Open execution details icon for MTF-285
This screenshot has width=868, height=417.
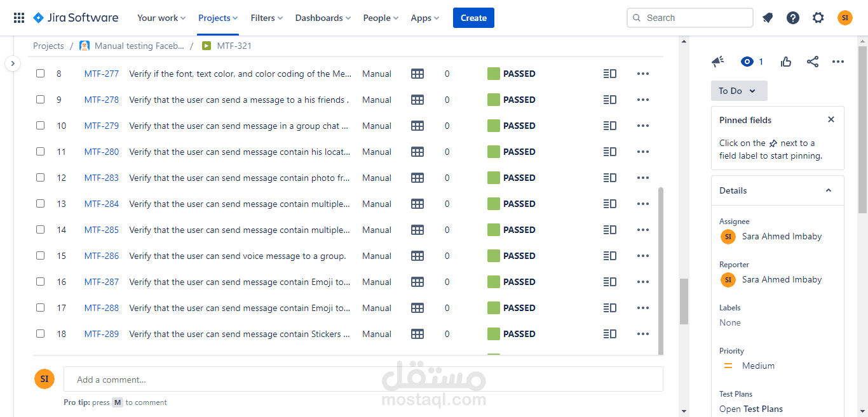click(610, 230)
